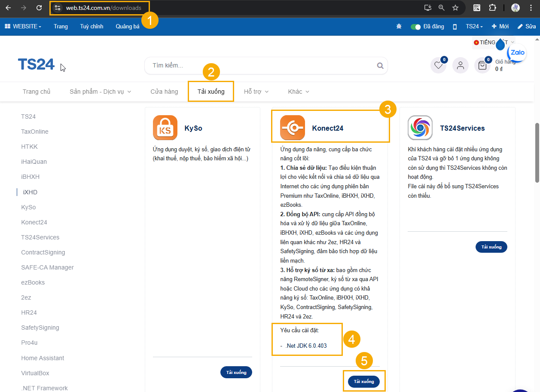Reload the page with refresh icon
Screen dimensions: 540x392
[39, 8]
